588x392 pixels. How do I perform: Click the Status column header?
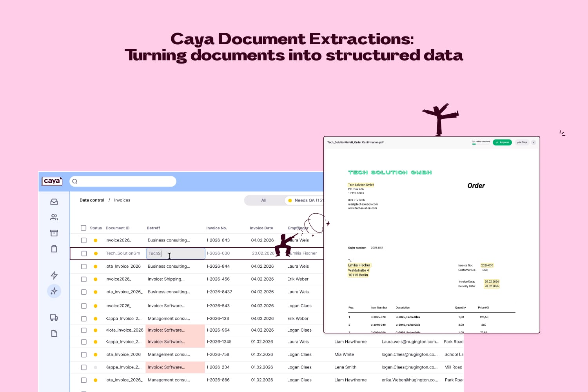coord(96,228)
